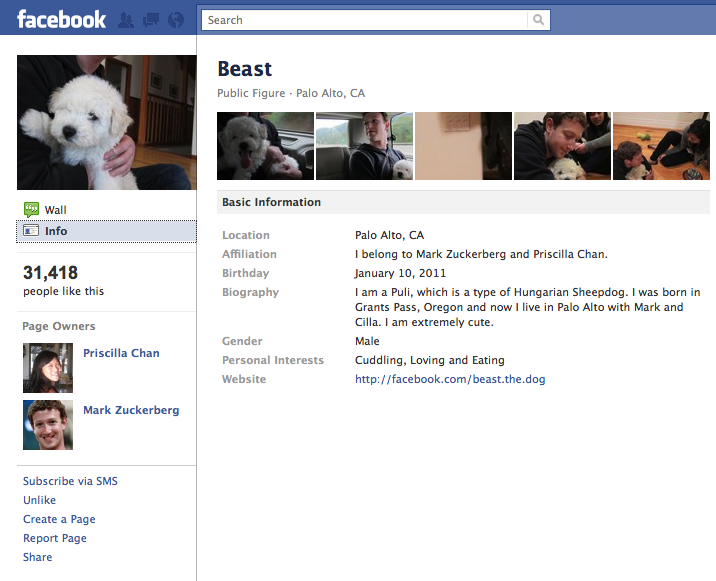This screenshot has width=716, height=581.
Task: Open the facebook.com/beast.the.dog website link
Action: tap(450, 379)
